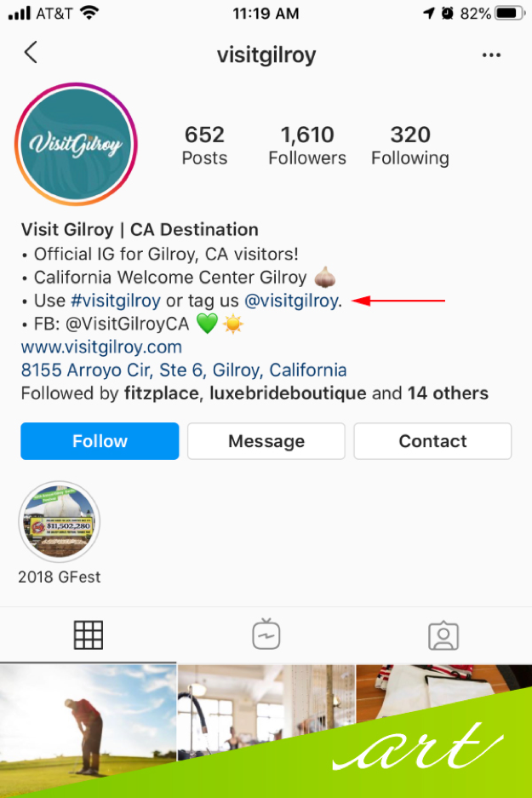Tap the Message button
The image size is (532, 798).
(x=266, y=441)
